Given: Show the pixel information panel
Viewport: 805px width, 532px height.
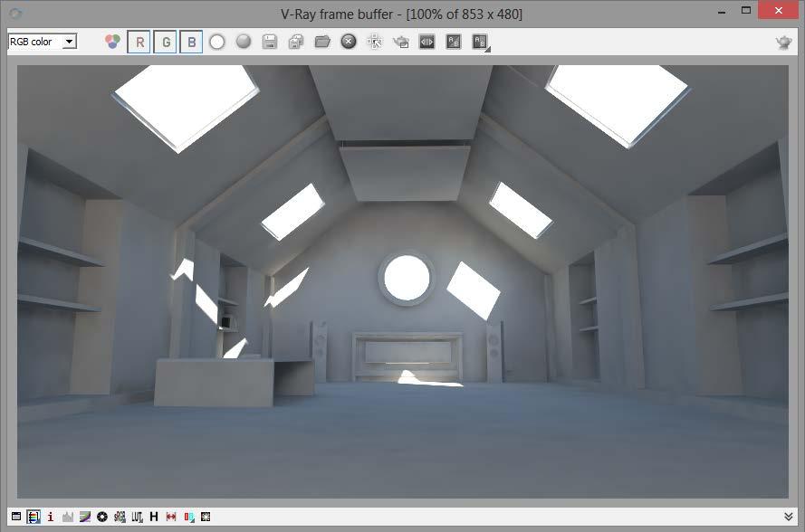Looking at the screenshot, I should click(x=50, y=518).
